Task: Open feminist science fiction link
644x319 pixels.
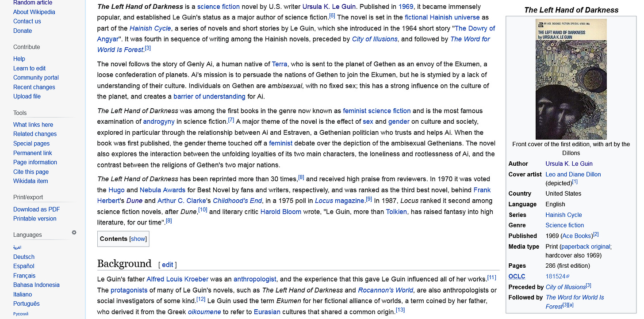Action: [377, 111]
